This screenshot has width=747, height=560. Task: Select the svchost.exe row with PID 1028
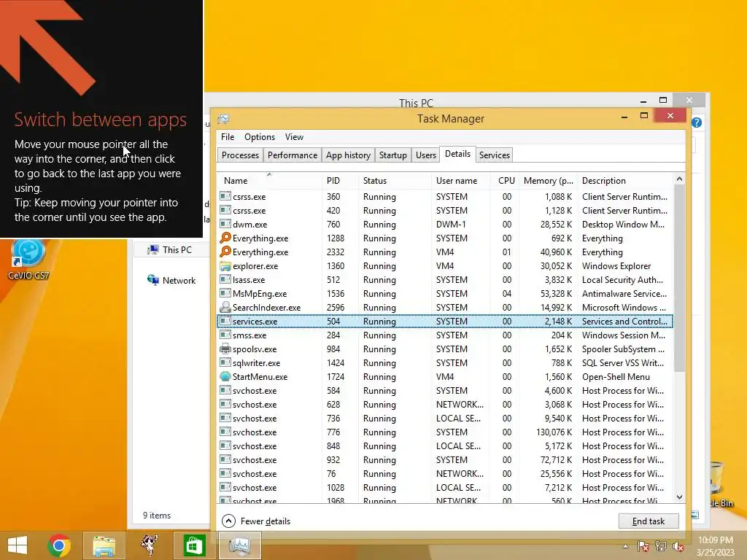pos(445,487)
